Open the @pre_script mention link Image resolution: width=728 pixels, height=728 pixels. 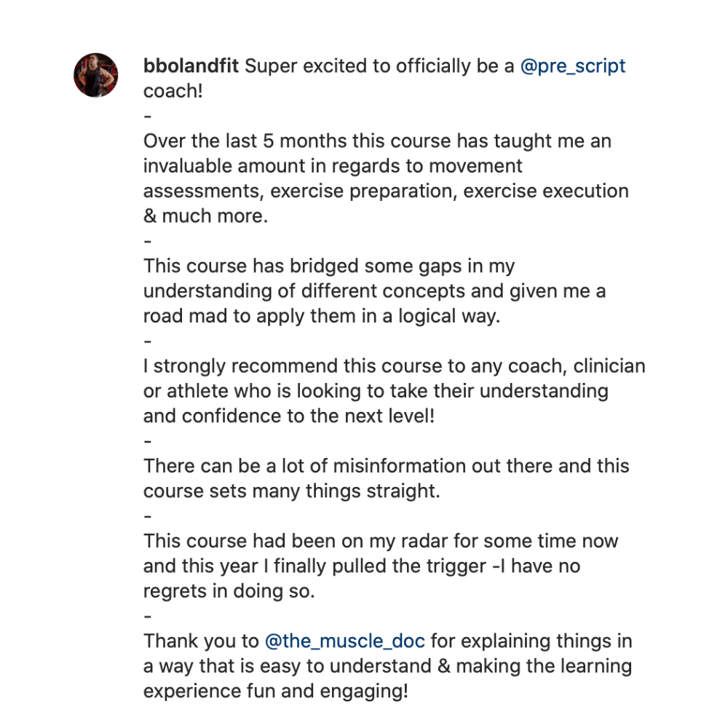coord(573,66)
